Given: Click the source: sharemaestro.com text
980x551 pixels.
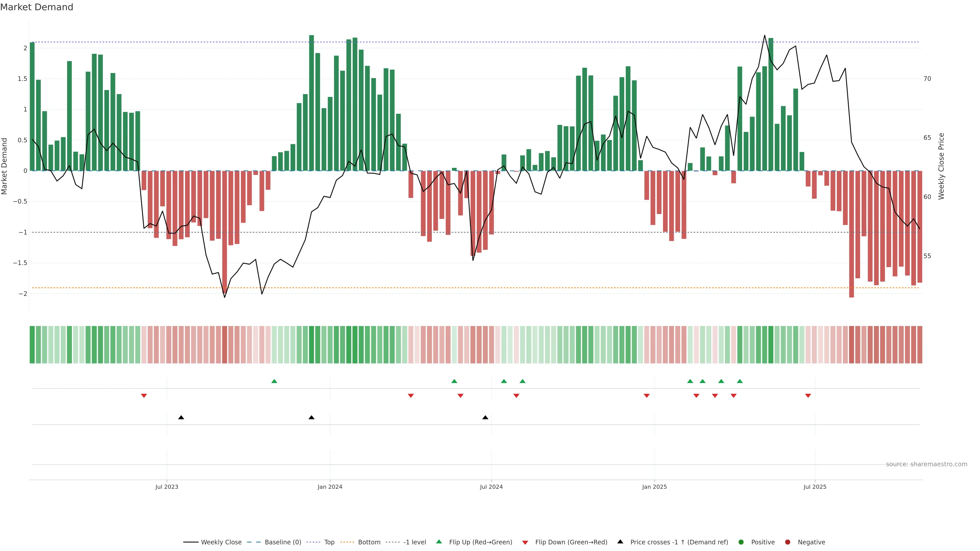Looking at the screenshot, I should coord(926,464).
